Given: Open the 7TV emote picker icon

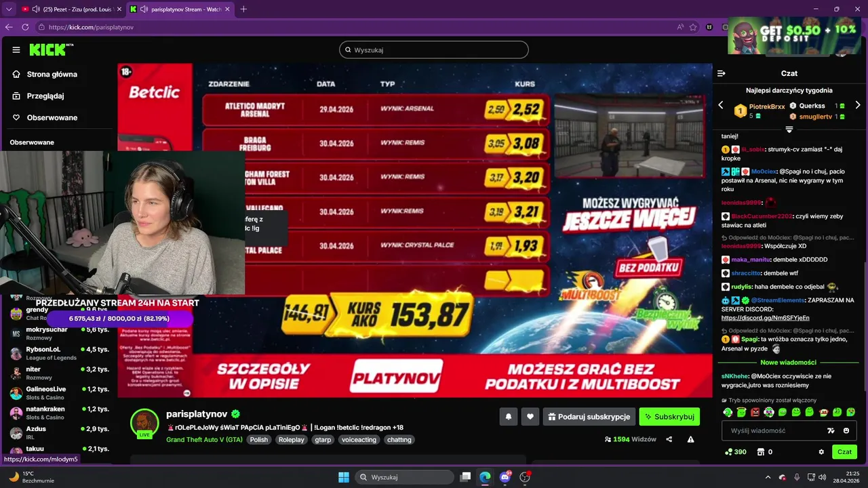Looking at the screenshot, I should (x=831, y=430).
